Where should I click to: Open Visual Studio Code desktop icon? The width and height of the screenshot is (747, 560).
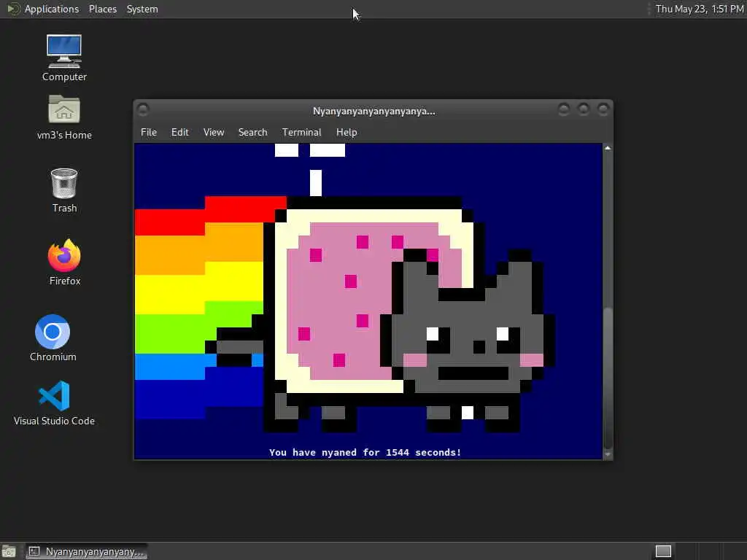tap(54, 402)
